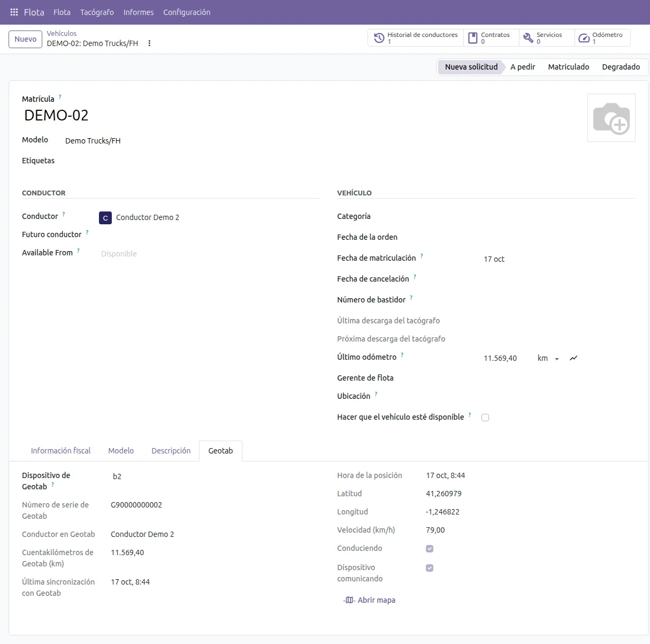Go back to Vehículos breadcrumb
The width and height of the screenshot is (650, 644).
pos(62,33)
